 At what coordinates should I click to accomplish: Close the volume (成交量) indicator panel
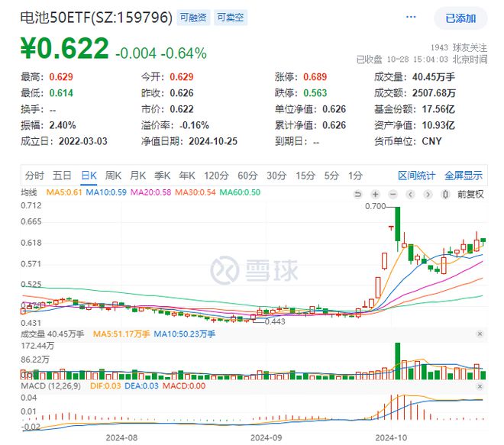pyautogui.click(x=480, y=334)
